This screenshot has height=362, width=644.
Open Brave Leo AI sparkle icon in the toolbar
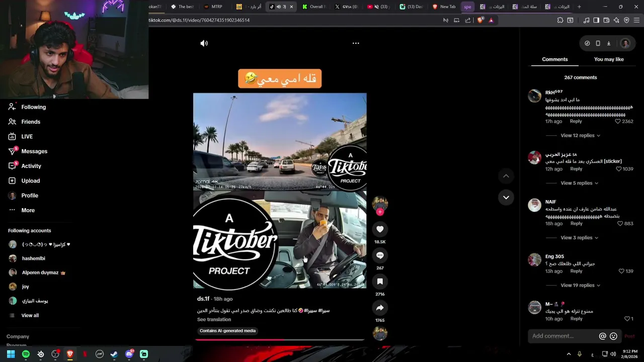coord(616,20)
